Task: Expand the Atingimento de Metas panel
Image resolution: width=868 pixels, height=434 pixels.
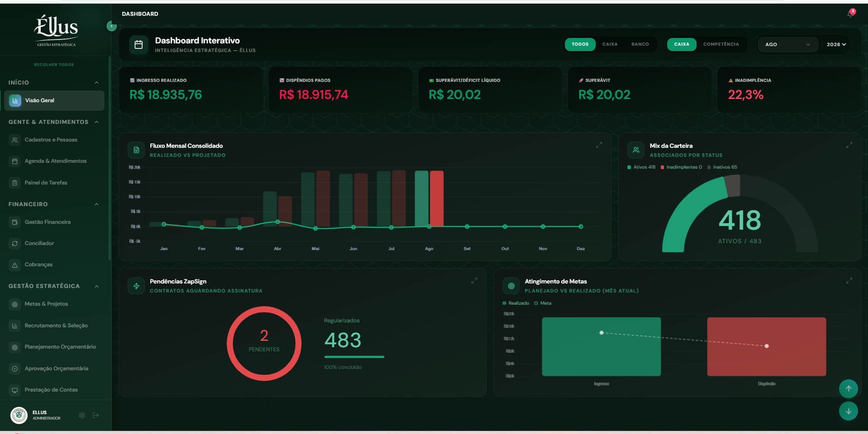Action: pyautogui.click(x=849, y=281)
